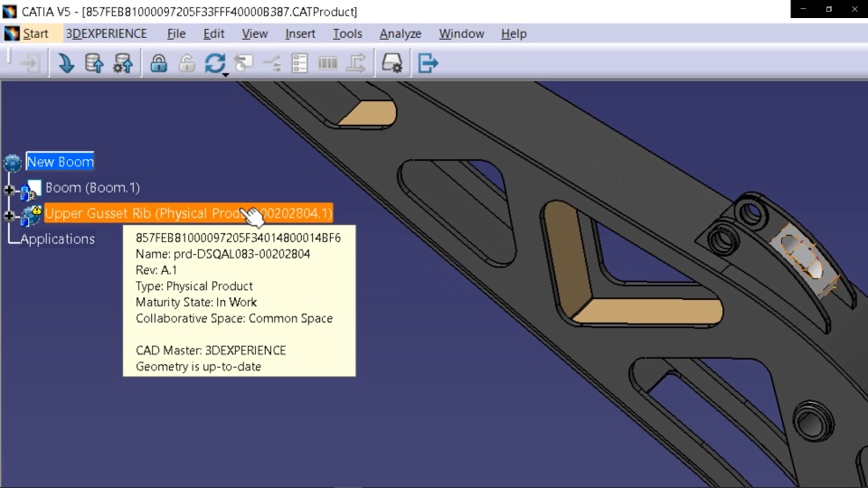Open the File menu

pos(176,33)
